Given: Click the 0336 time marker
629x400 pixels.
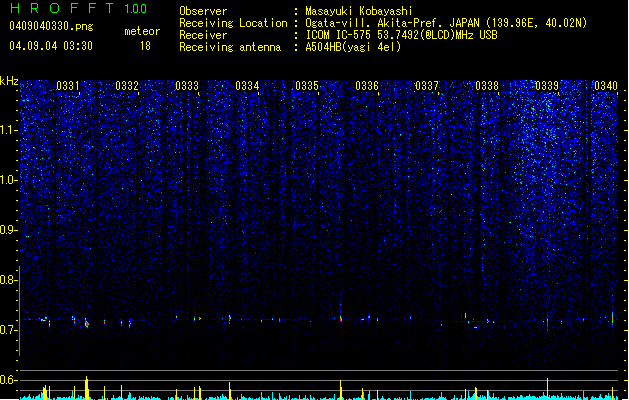Looking at the screenshot, I should [x=367, y=86].
